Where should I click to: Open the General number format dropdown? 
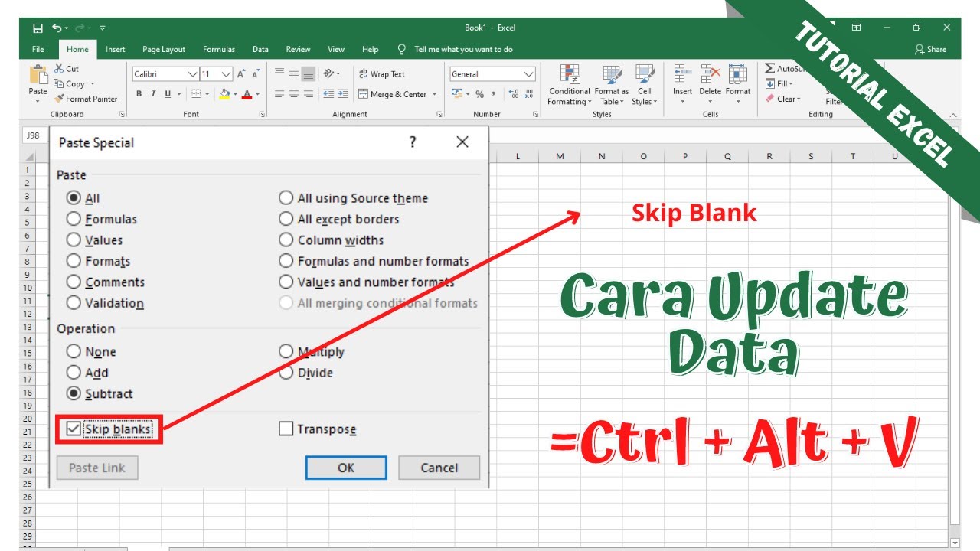(529, 74)
